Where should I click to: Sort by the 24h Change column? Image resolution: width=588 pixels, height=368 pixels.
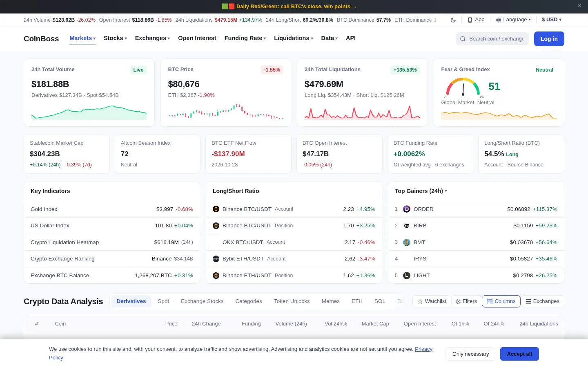pyautogui.click(x=206, y=324)
